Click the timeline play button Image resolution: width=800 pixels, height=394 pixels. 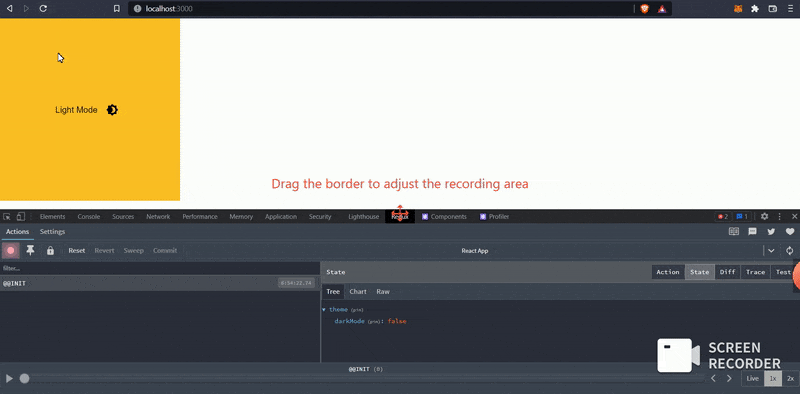pyautogui.click(x=9, y=378)
